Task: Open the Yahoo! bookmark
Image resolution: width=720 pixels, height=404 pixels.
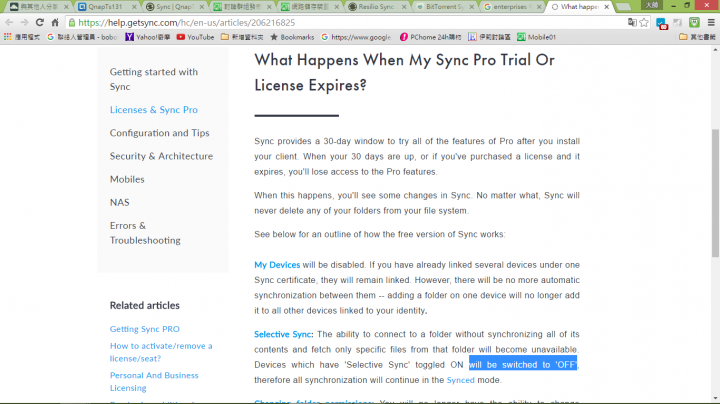Action: point(148,37)
